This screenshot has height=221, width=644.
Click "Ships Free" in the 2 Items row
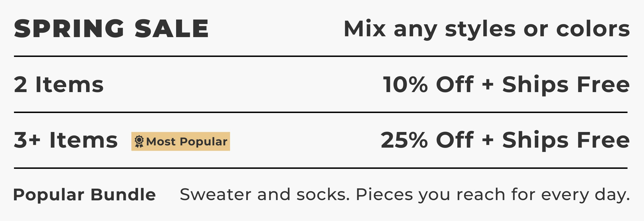tap(566, 85)
